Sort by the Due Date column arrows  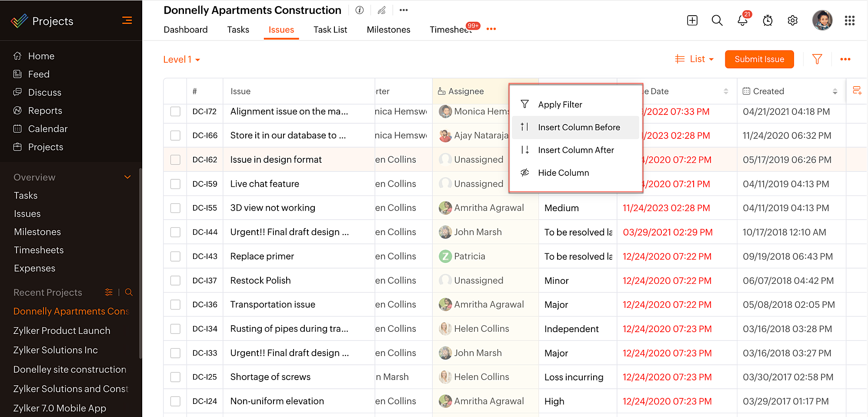point(726,91)
